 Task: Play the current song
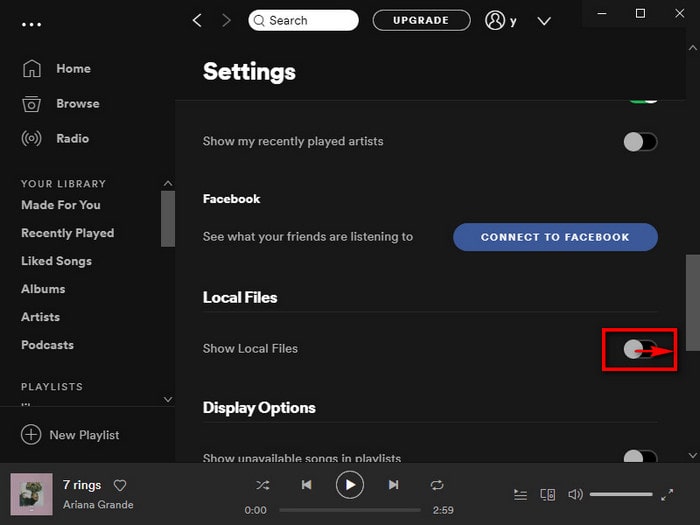(350, 485)
